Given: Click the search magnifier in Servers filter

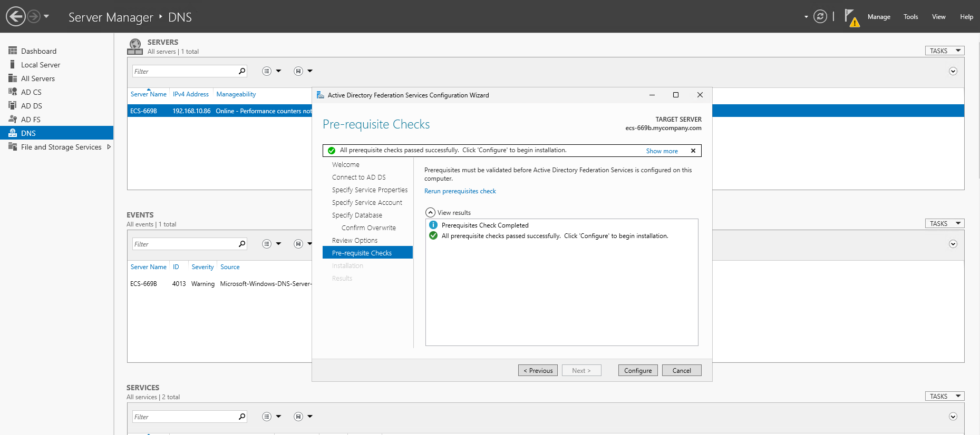Looking at the screenshot, I should pos(242,71).
